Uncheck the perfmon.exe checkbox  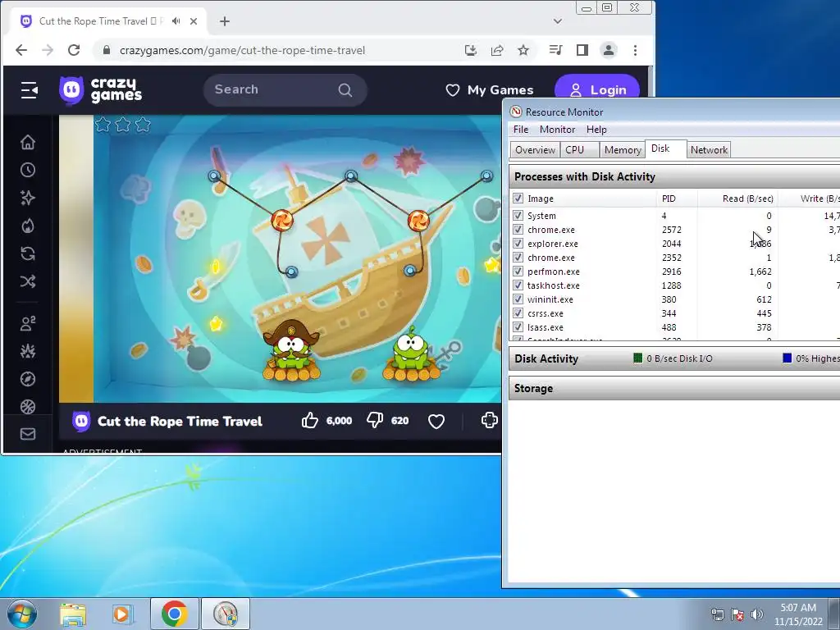pyautogui.click(x=518, y=271)
